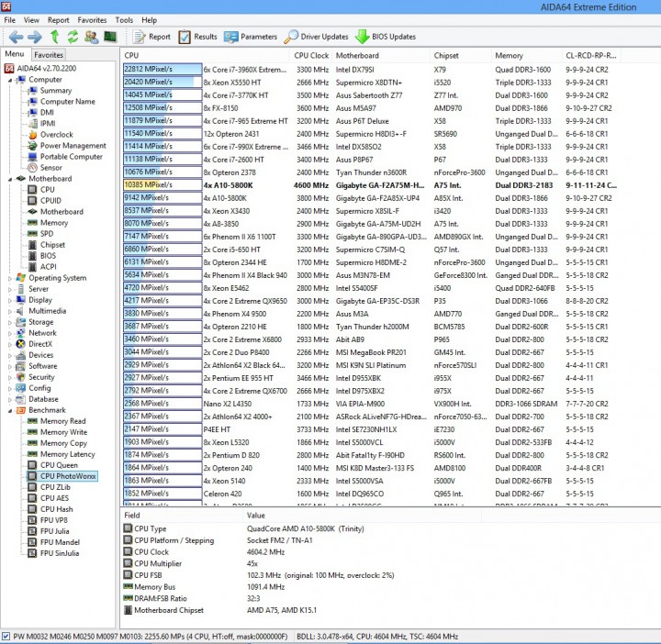Click the green monitor icon in toolbar

pos(110,37)
